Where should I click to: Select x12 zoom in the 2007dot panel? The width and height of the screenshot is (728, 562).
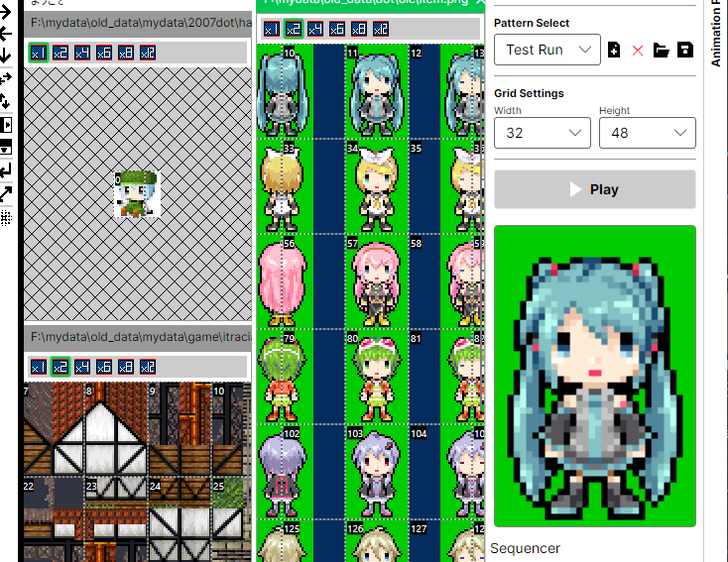pyautogui.click(x=148, y=53)
